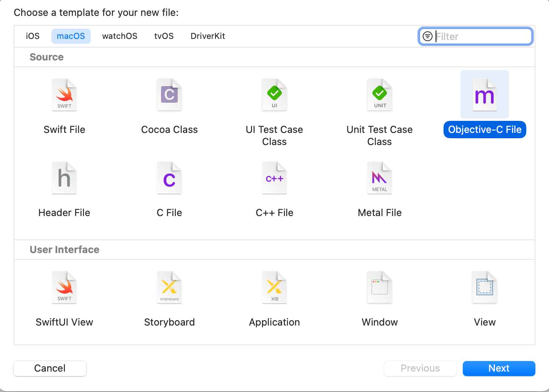Cancel the new file dialog
Viewport: 549px width, 392px height.
[x=50, y=368]
